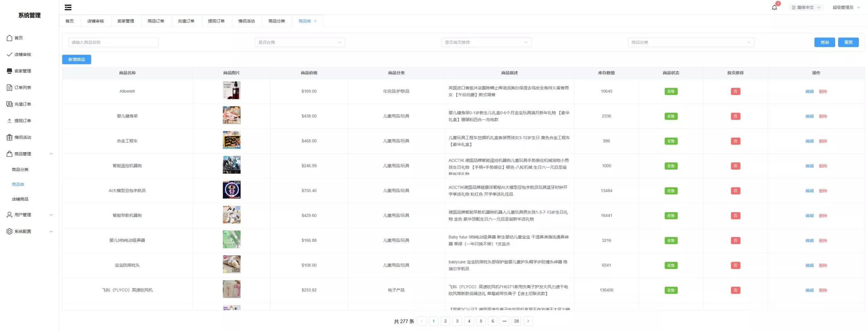Open the 是否在售 dropdown filter
Screen dimensions: 868x332
click(300, 42)
